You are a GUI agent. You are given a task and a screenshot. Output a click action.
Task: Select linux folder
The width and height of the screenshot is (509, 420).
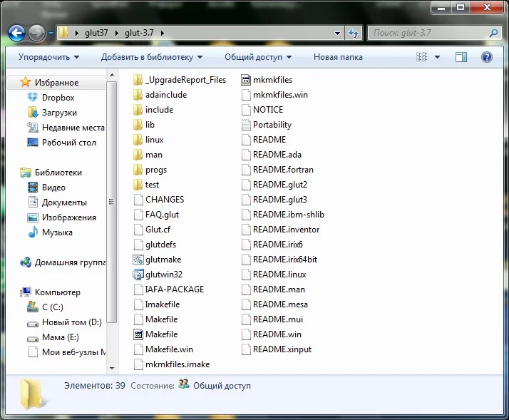(148, 140)
